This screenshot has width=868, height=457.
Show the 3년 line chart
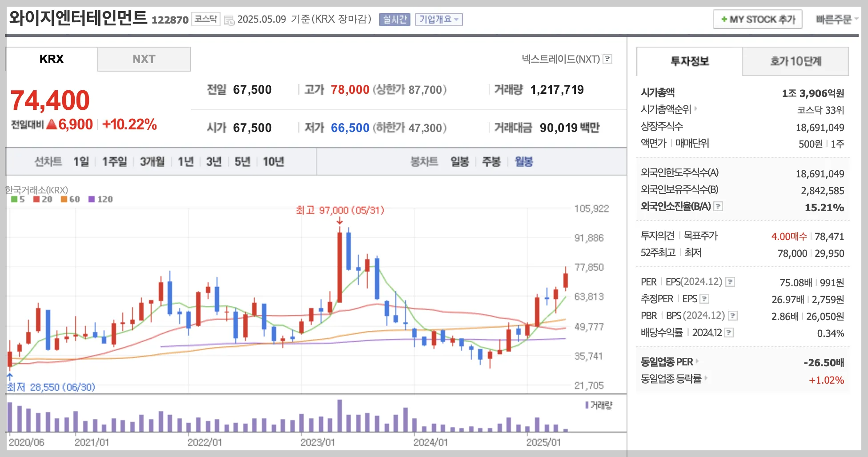click(x=214, y=162)
